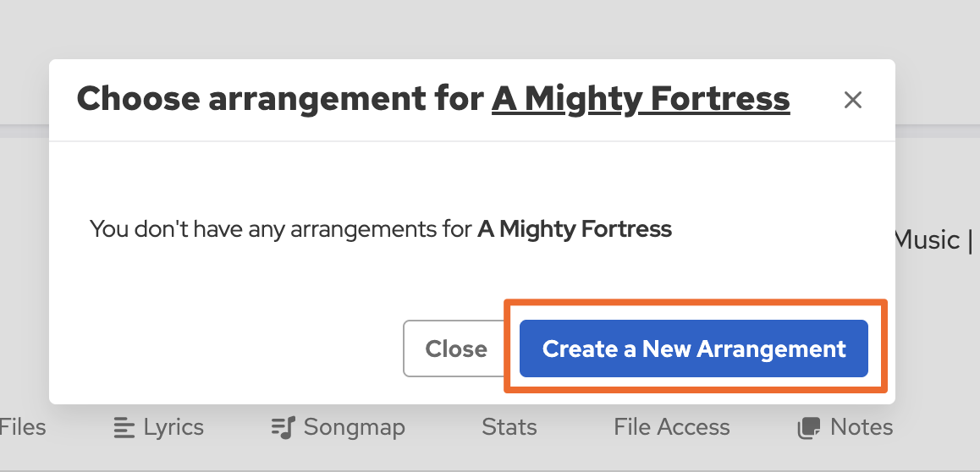This screenshot has width=980, height=472.
Task: Click the Lyrics lines icon
Action: (124, 428)
